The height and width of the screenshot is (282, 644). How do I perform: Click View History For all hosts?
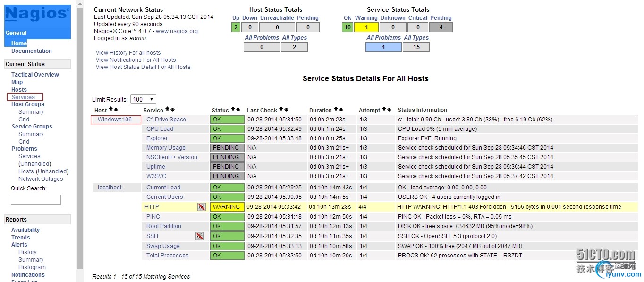pyautogui.click(x=128, y=53)
